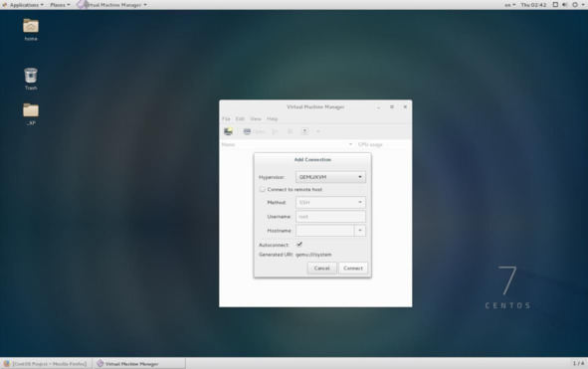Open the Applications menu in top panel

pyautogui.click(x=23, y=5)
